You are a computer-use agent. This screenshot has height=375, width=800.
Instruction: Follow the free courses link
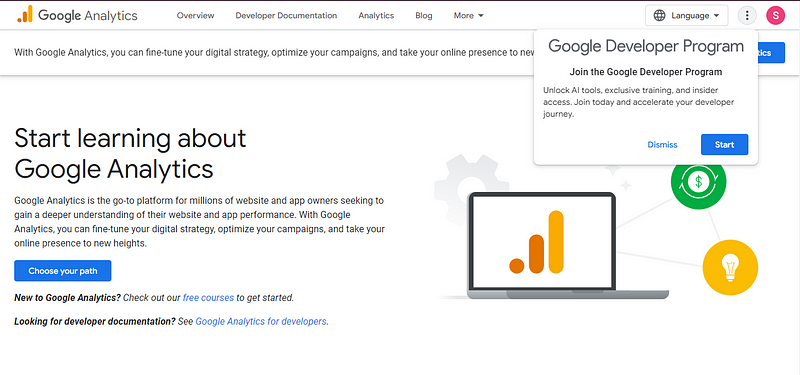208,297
